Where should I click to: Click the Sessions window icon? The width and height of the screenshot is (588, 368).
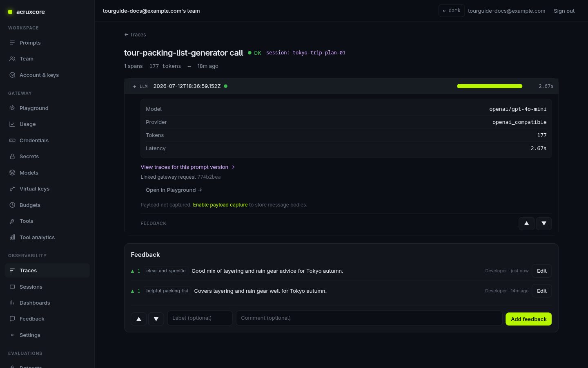point(12,287)
